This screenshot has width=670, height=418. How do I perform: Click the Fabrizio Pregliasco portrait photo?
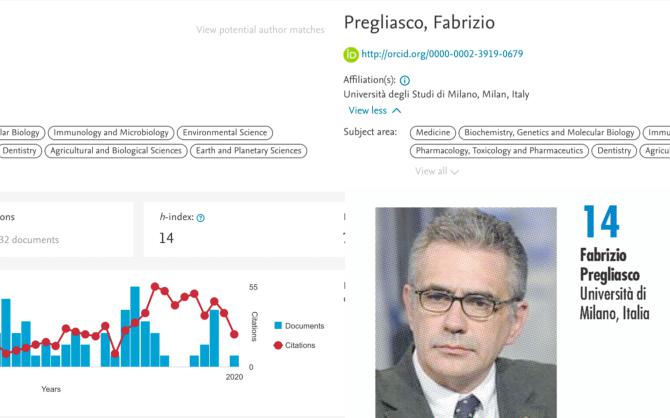point(466,312)
